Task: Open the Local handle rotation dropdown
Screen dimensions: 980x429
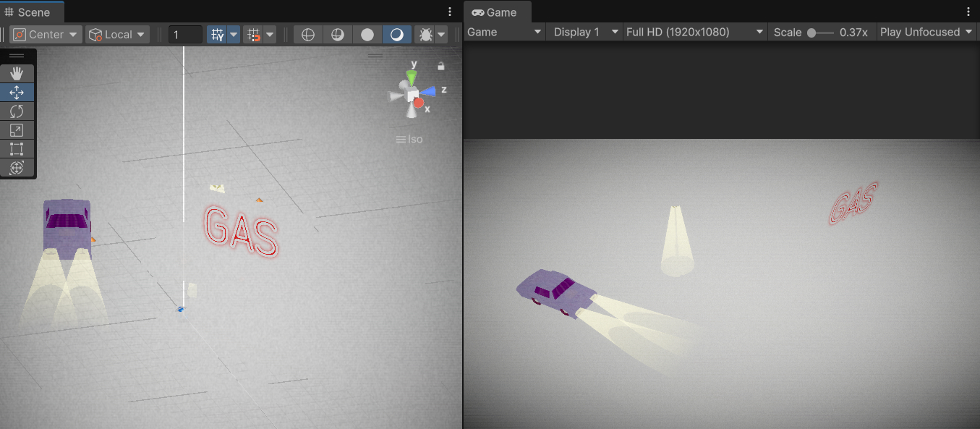Action: tap(116, 35)
